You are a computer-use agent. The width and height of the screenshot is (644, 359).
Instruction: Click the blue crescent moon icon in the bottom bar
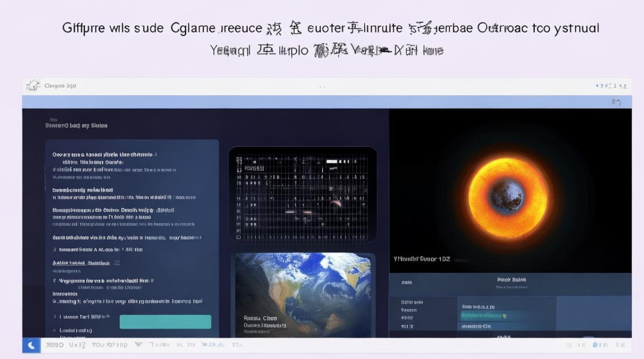tap(31, 345)
